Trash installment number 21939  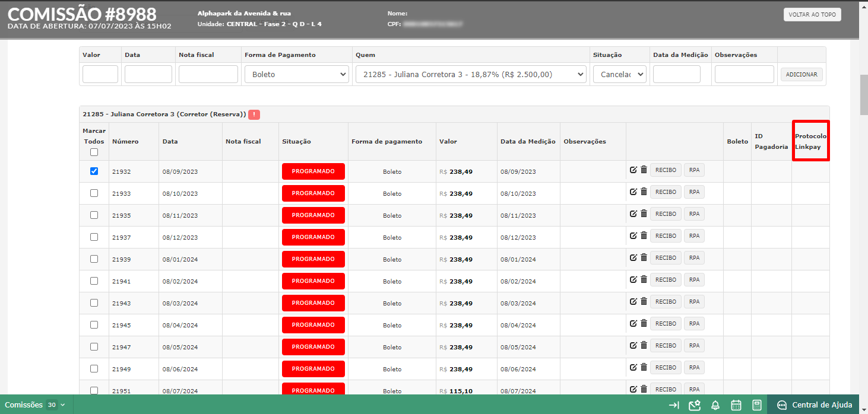(x=644, y=258)
